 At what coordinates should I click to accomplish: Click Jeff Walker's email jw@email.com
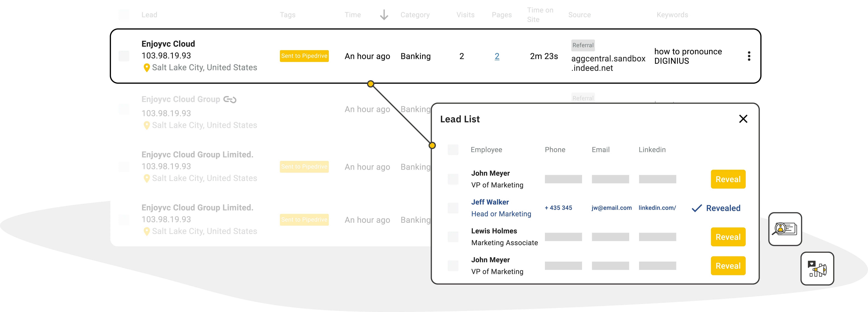pos(612,208)
